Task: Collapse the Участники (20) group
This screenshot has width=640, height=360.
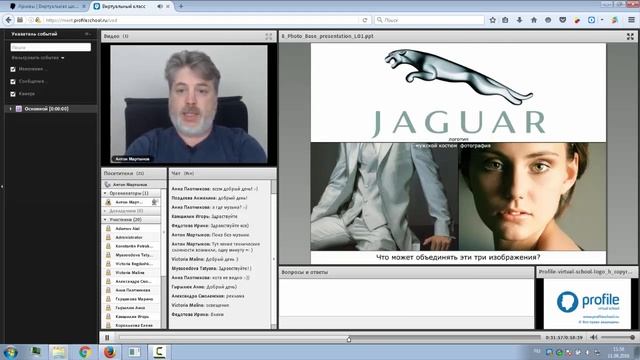Action: [105, 220]
